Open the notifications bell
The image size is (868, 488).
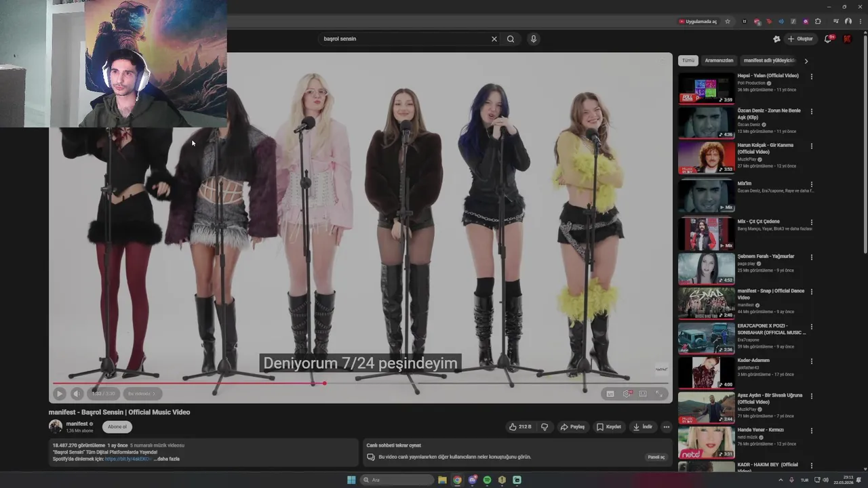(828, 39)
